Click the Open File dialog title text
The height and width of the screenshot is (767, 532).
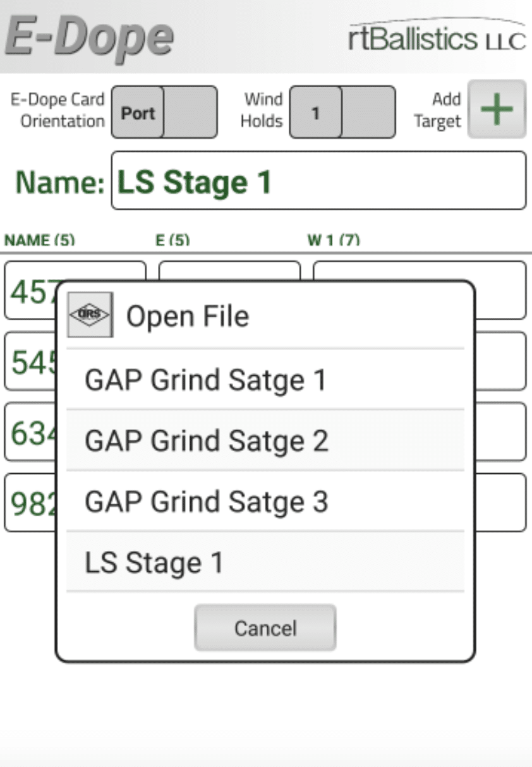click(188, 315)
